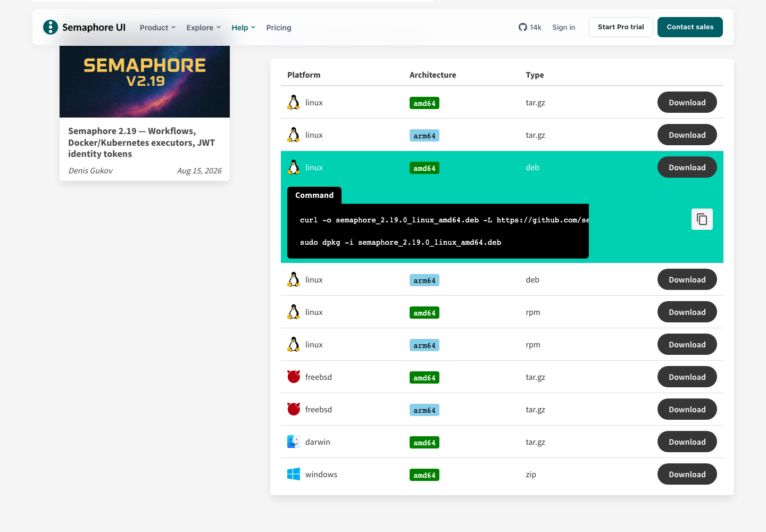Screen dimensions: 766x532
Task: Click the arm64 badge in freebsd row
Action: 424,410
